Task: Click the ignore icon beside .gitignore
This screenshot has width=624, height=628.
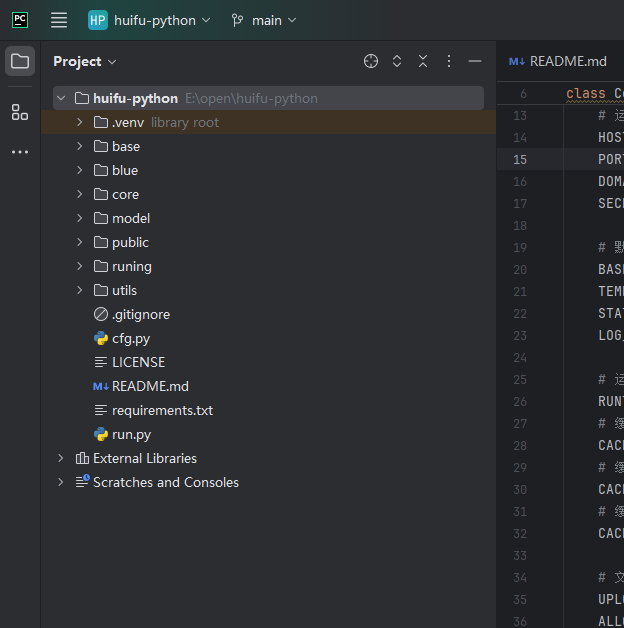Action: tap(101, 314)
